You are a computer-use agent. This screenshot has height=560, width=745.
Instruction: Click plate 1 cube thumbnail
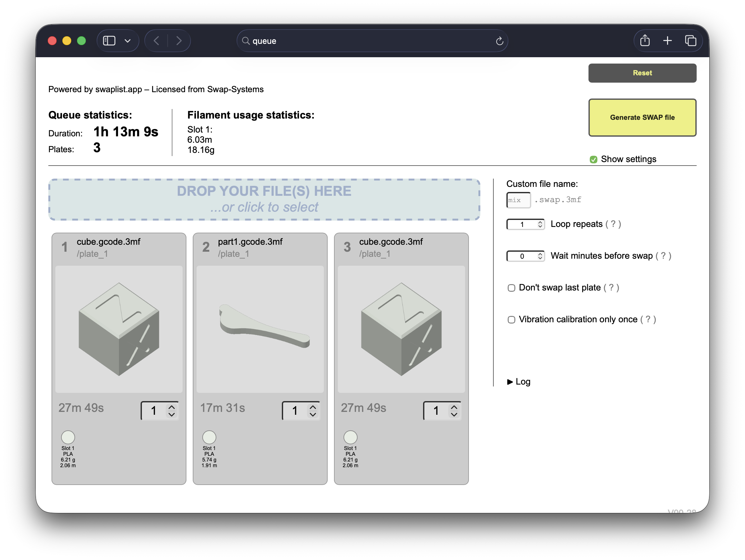pos(119,329)
